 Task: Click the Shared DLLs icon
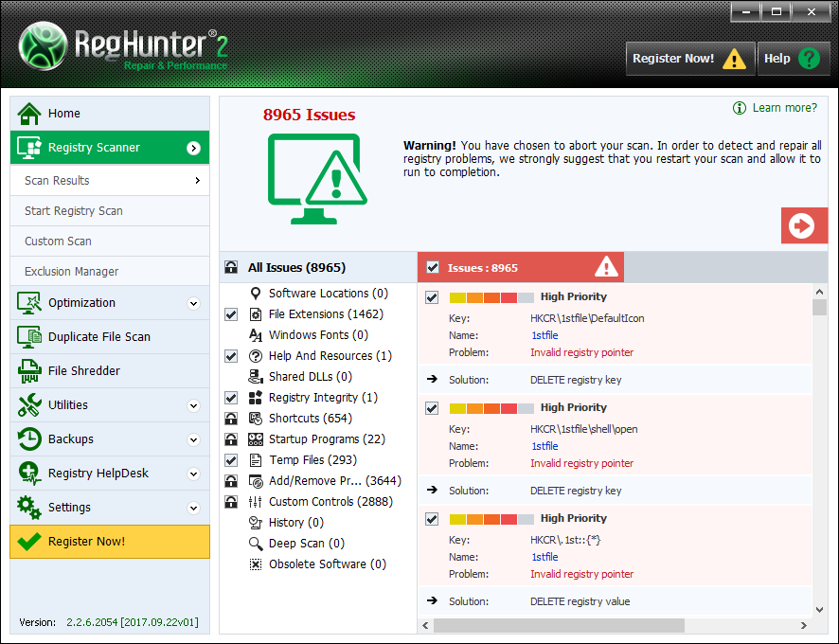point(256,377)
